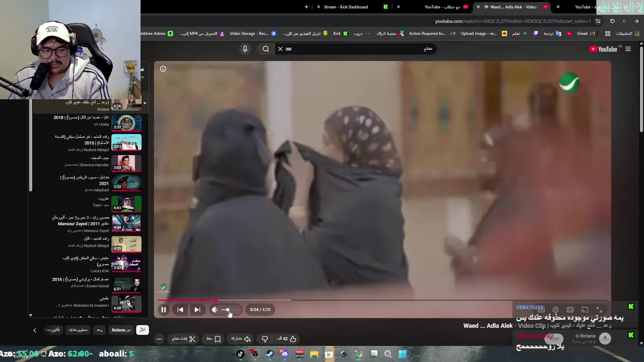644x362 pixels.
Task: Toggle subtitles in the video player
Action: (541, 310)
